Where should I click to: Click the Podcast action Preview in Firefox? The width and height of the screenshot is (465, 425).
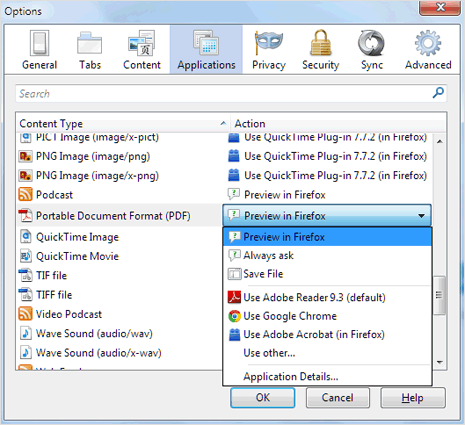pos(285,195)
